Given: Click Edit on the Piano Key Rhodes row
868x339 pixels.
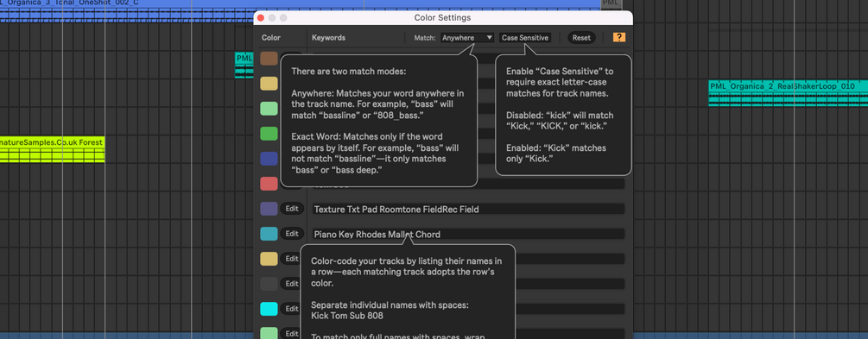Looking at the screenshot, I should (292, 234).
